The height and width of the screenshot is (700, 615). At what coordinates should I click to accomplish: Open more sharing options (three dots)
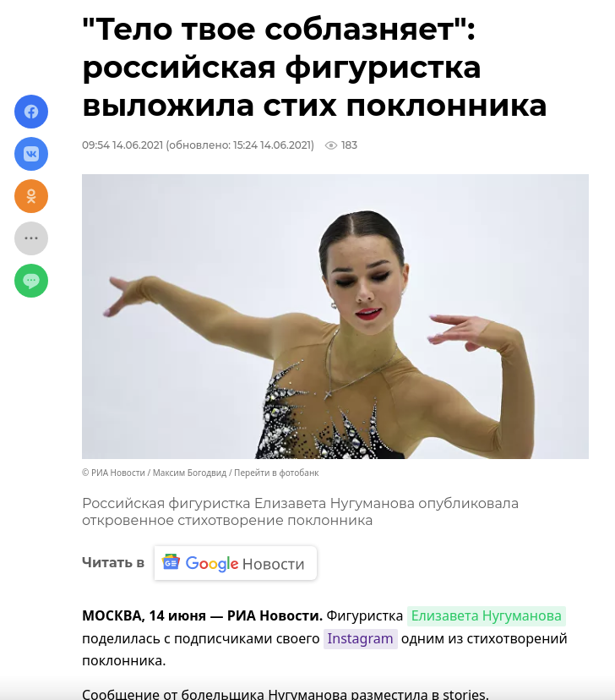pos(31,238)
